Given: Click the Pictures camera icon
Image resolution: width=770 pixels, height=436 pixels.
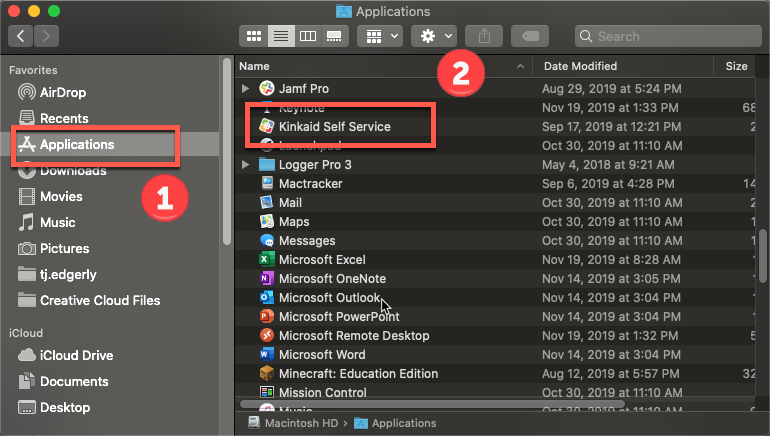Looking at the screenshot, I should point(27,248).
